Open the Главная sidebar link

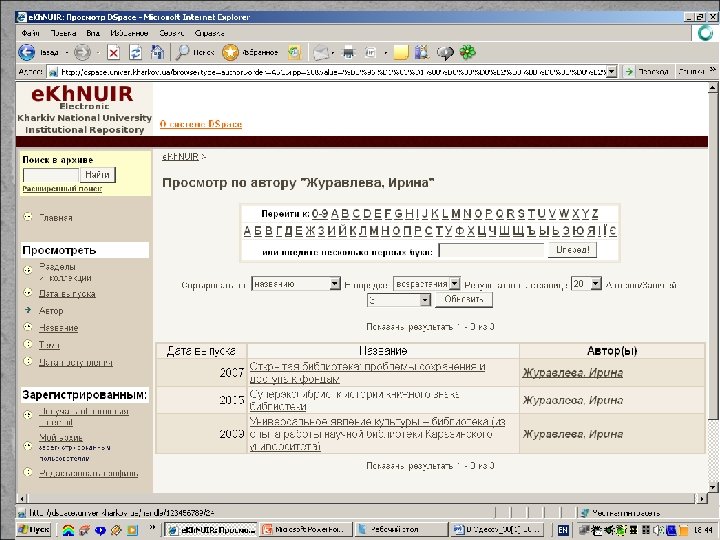(x=56, y=218)
